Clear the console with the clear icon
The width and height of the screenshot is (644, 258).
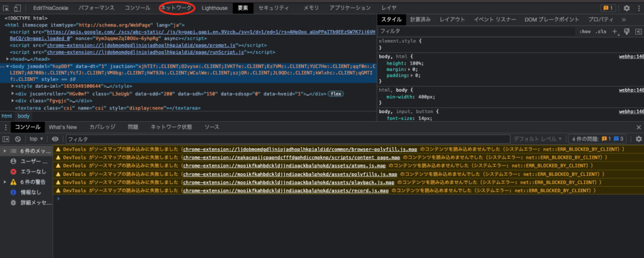coord(19,139)
